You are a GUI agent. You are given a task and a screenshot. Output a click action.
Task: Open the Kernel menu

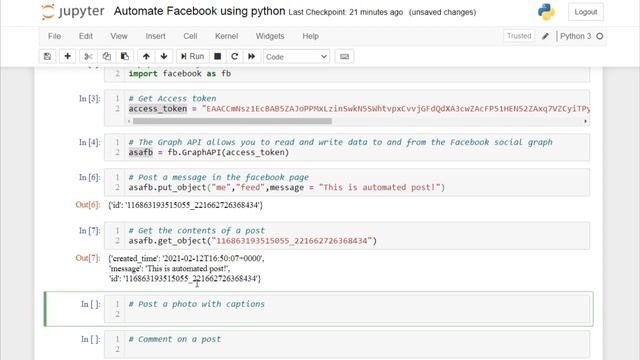coord(227,36)
